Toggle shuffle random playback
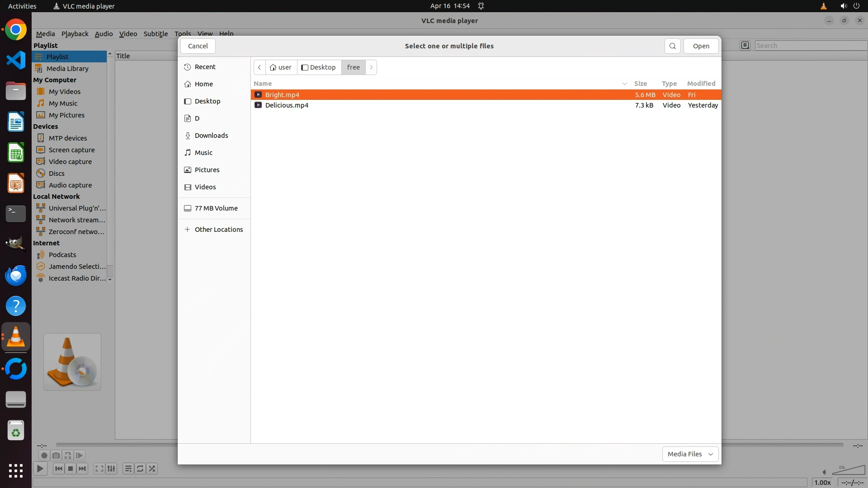868x488 pixels. (x=152, y=469)
